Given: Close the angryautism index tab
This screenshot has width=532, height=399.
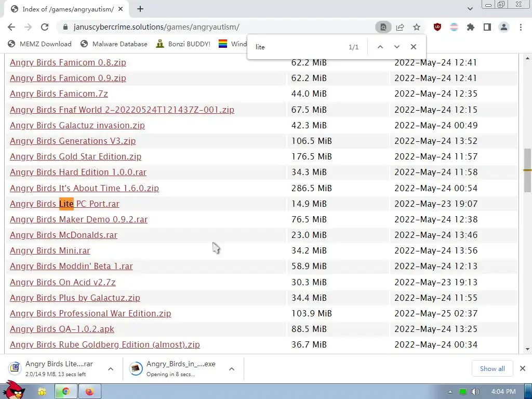Looking at the screenshot, I should coord(121,9).
